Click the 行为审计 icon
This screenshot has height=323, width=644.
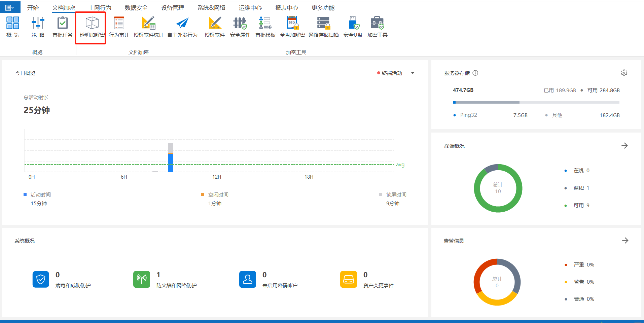click(119, 27)
